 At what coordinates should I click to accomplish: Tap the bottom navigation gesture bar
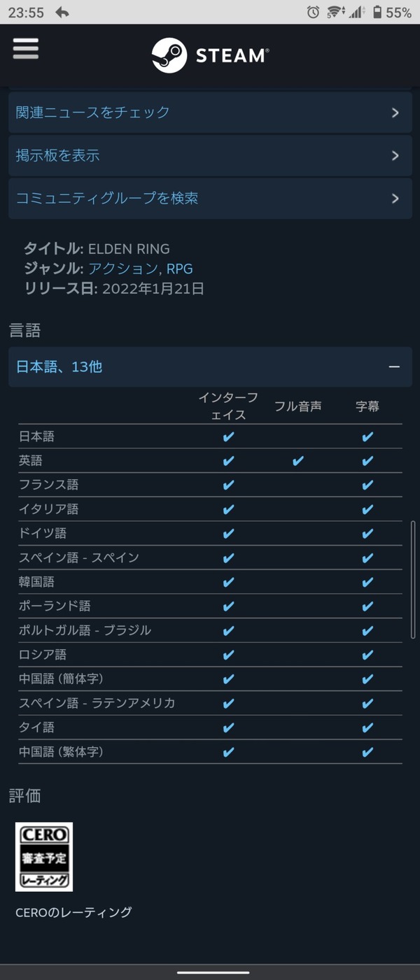(213, 972)
